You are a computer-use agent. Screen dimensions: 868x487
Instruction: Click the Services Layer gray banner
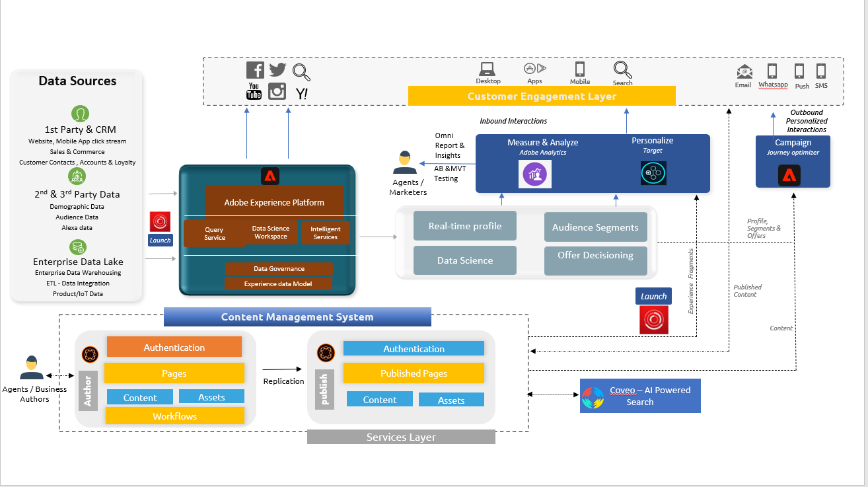point(401,437)
